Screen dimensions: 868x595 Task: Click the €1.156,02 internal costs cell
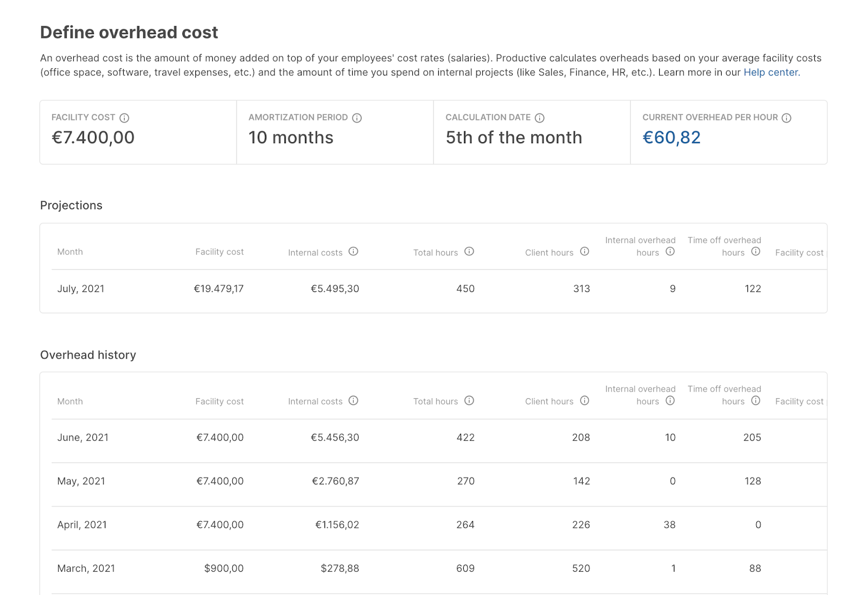[337, 525]
